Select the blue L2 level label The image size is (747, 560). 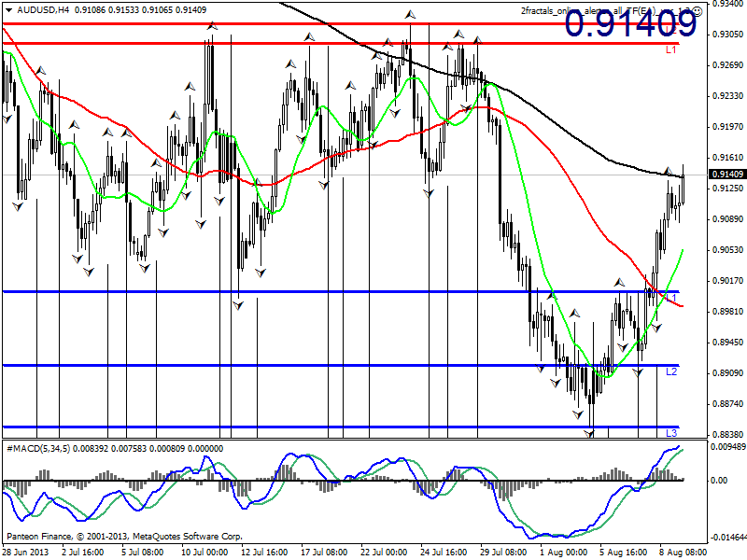[671, 371]
